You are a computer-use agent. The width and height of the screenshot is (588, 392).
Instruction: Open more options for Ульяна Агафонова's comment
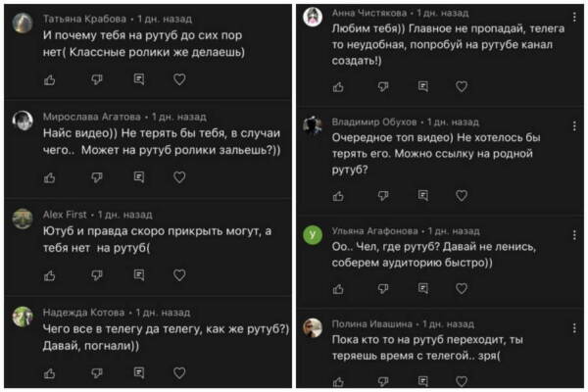pos(573,235)
